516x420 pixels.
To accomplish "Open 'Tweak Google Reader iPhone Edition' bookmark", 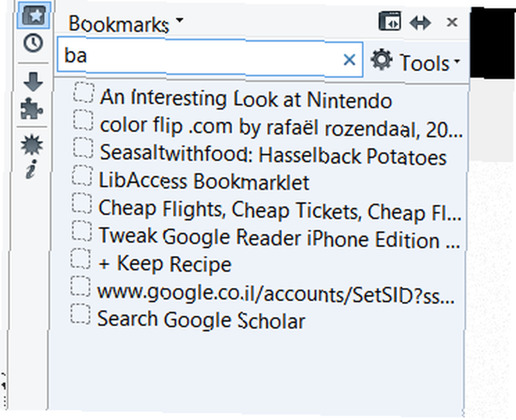I will point(279,238).
